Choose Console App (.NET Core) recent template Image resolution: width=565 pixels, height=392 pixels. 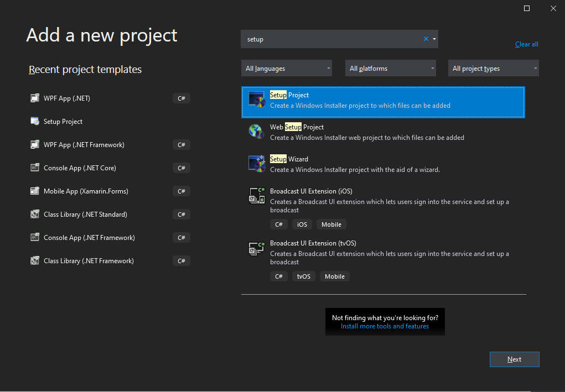point(110,168)
